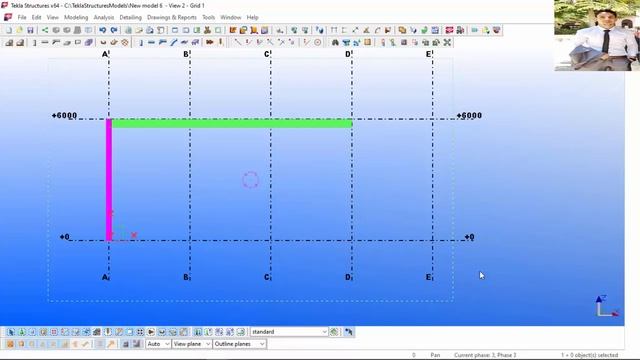Click the green Share model icon
This screenshot has height=360, width=640.
coord(45,30)
